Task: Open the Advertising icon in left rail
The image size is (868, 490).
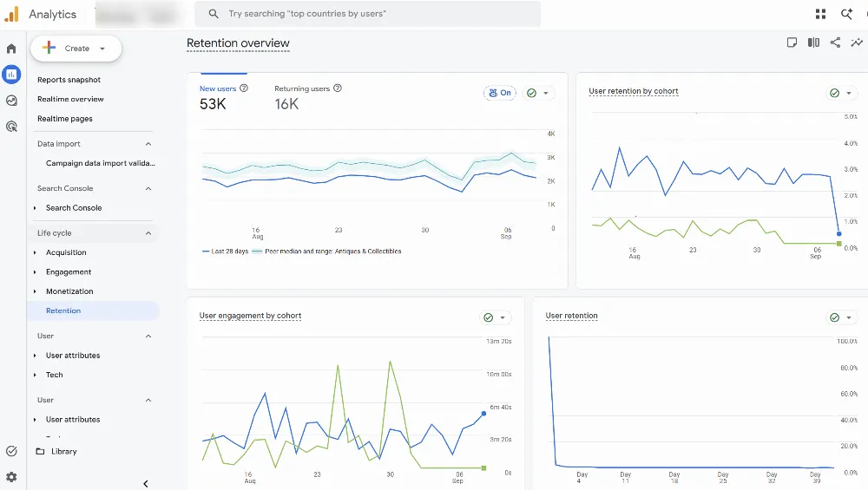Action: (x=11, y=126)
